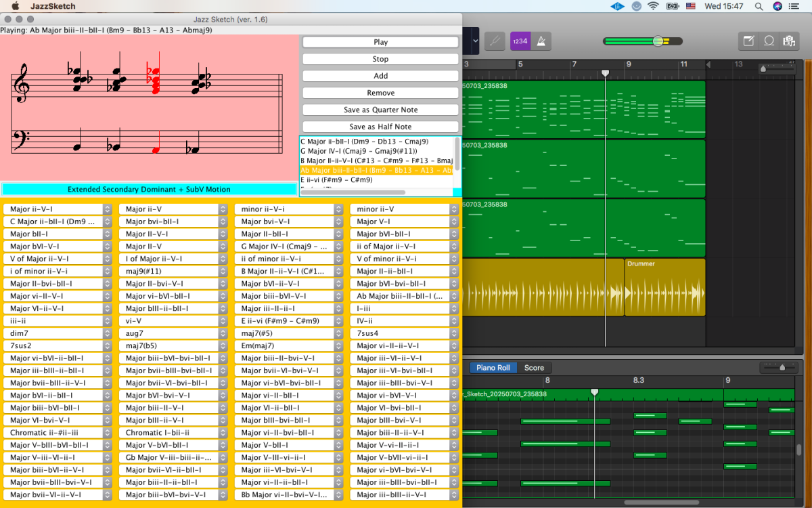Click the master volume slider knob
This screenshot has height=508, width=812.
click(658, 41)
